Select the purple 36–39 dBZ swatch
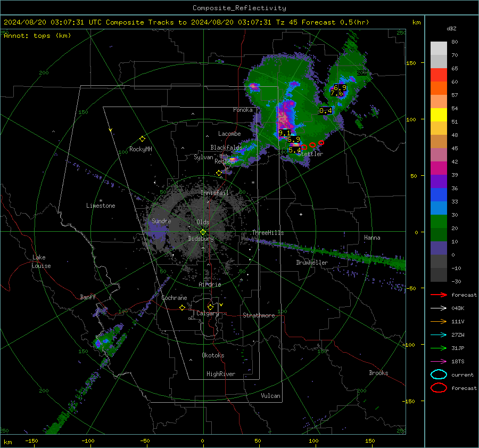Image resolution: width=479 pixels, height=448 pixels. 439,182
